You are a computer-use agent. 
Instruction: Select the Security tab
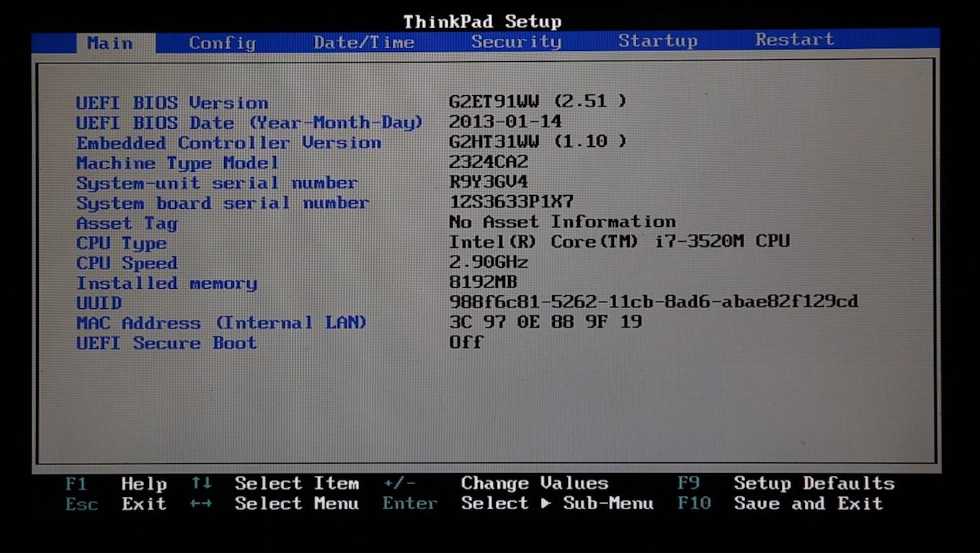tap(516, 42)
